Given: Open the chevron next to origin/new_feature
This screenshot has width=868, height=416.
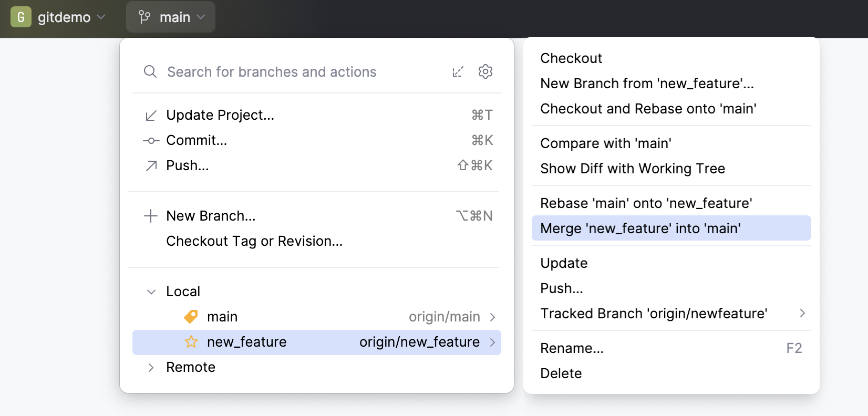Looking at the screenshot, I should (x=492, y=342).
